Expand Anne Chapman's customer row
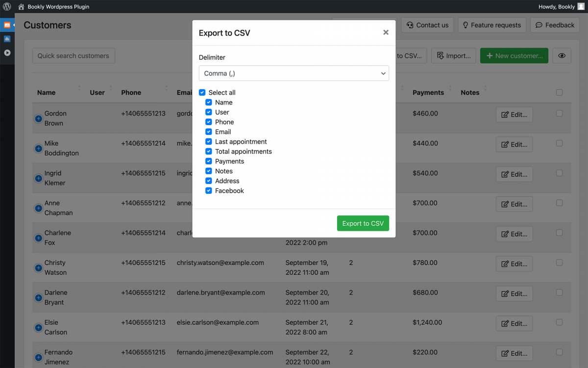This screenshot has width=588, height=368. pos(38,208)
